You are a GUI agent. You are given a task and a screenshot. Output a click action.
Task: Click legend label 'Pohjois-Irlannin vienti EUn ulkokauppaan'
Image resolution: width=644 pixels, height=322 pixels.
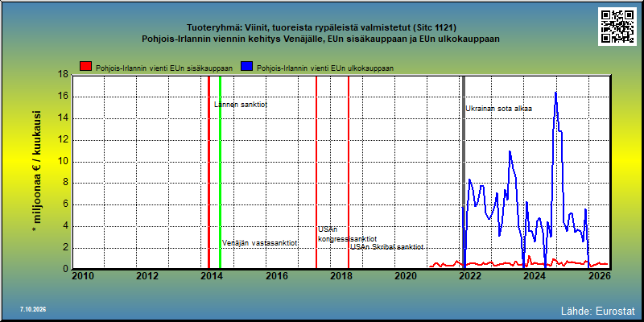(325, 68)
